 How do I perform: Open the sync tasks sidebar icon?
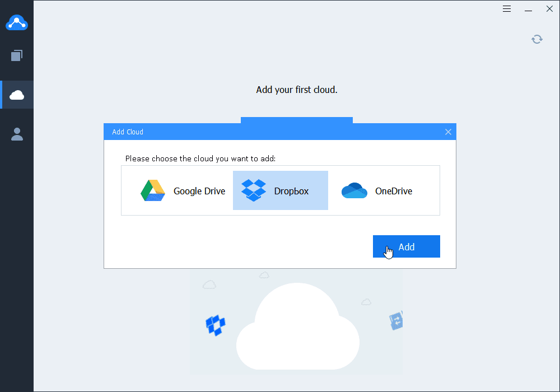click(17, 55)
